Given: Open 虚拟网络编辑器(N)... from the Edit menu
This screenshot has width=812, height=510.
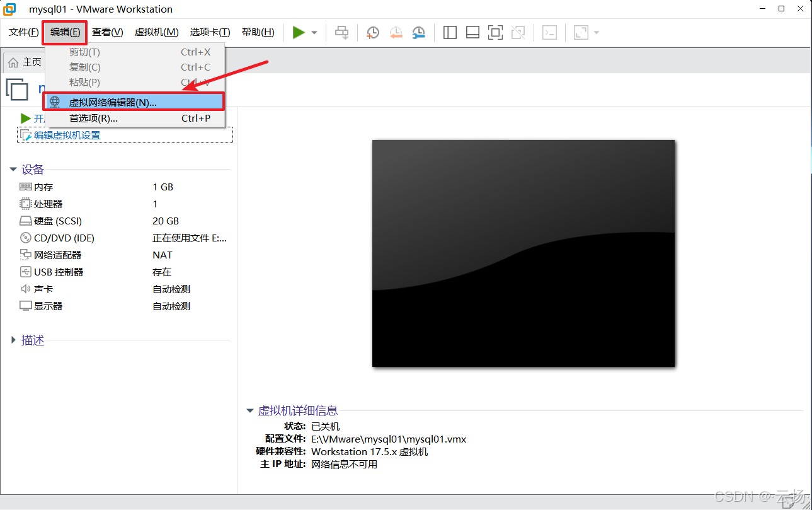Looking at the screenshot, I should coord(134,102).
